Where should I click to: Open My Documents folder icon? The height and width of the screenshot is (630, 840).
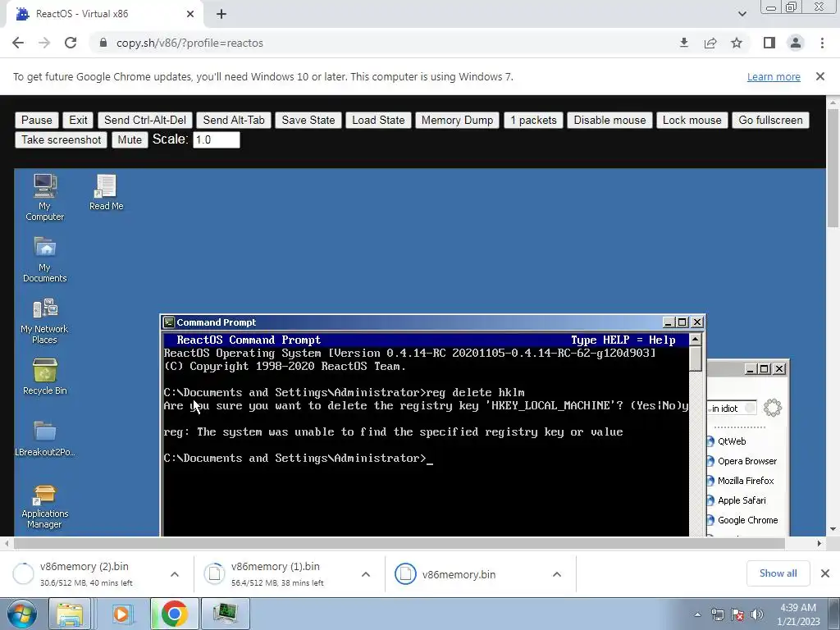(x=44, y=258)
